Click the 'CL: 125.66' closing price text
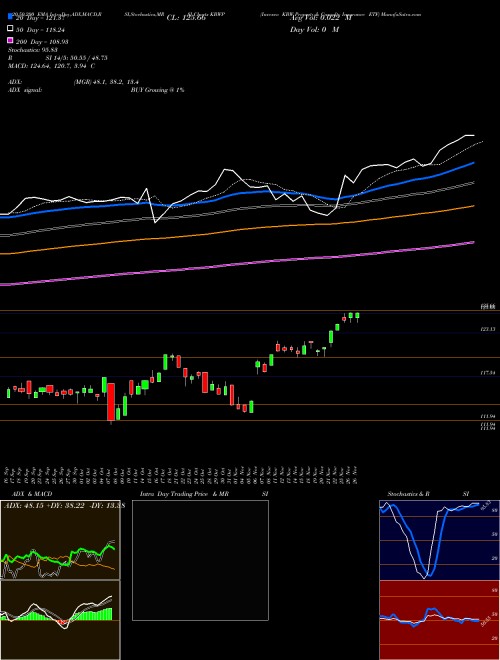Image resolution: width=500 pixels, height=660 pixels. tap(186, 18)
